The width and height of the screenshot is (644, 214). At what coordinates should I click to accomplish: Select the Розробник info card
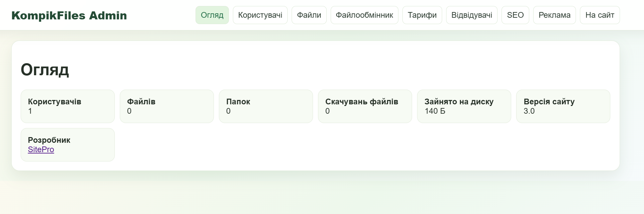click(68, 145)
